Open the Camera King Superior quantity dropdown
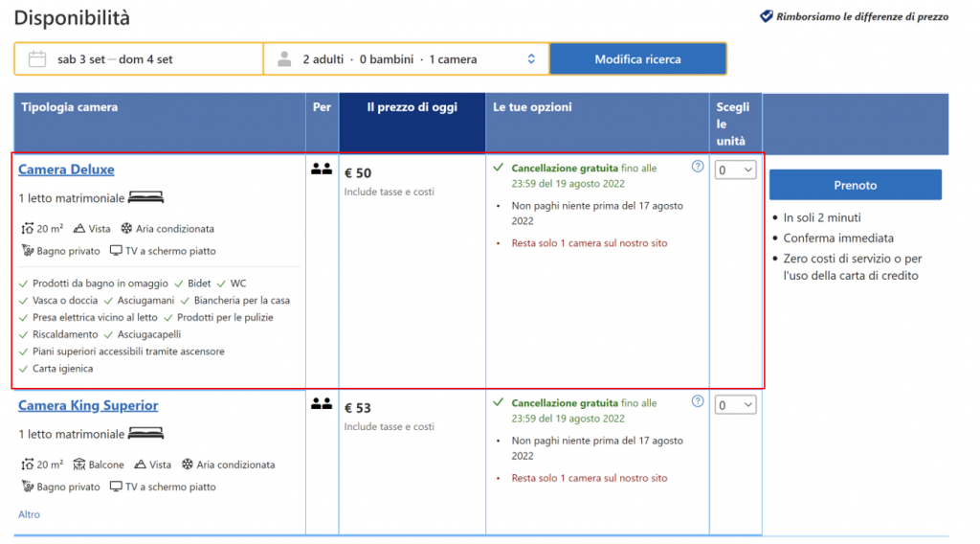 [x=735, y=405]
